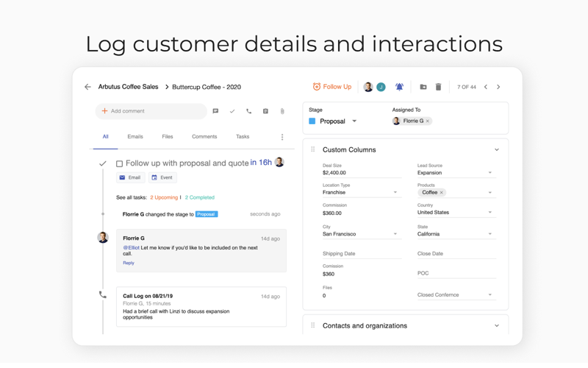
Task: Switch to the Emails tab
Action: [135, 137]
